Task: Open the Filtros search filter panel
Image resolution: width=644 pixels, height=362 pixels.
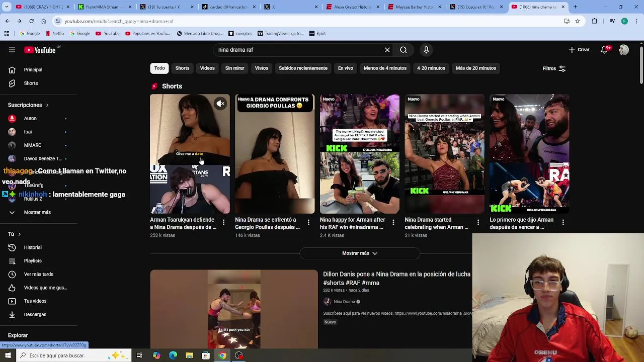Action: 554,68
